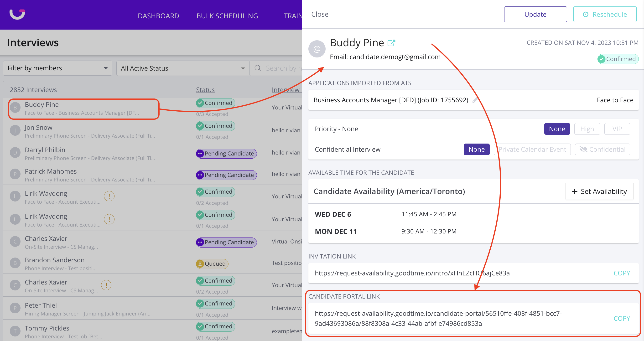Click warning icon next to first Lirik Waydong
The width and height of the screenshot is (644, 341).
(109, 196)
